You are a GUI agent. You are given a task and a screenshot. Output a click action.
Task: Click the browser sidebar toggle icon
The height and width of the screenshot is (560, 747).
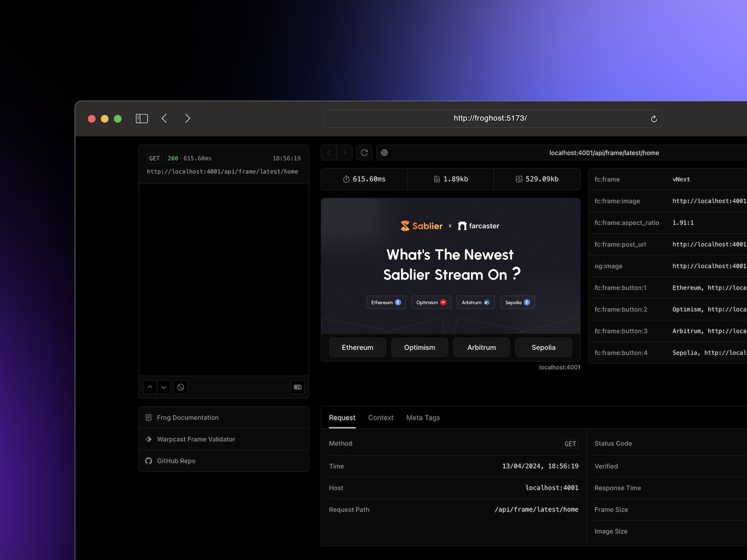click(x=141, y=118)
